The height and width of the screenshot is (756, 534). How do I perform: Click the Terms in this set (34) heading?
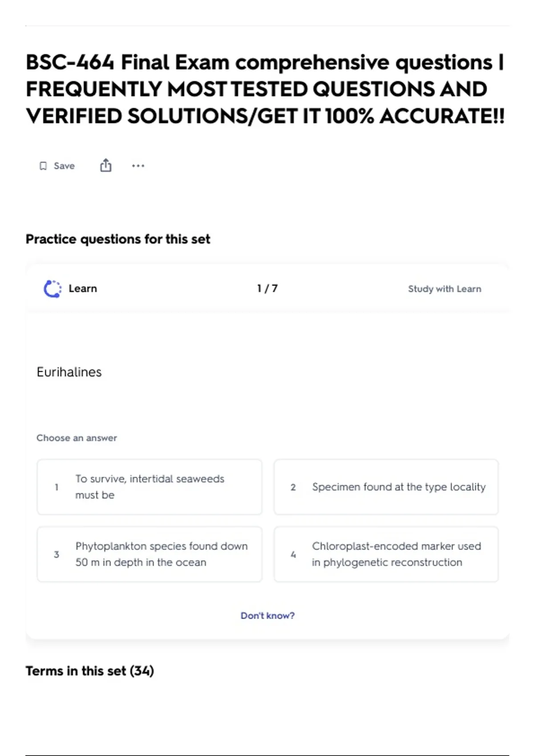tap(90, 671)
